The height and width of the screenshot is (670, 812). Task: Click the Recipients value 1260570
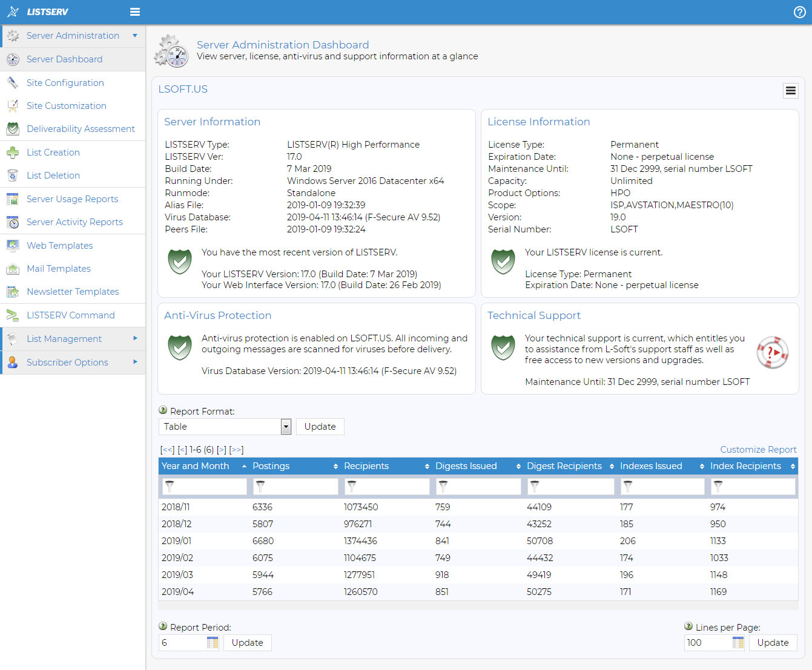(360, 592)
